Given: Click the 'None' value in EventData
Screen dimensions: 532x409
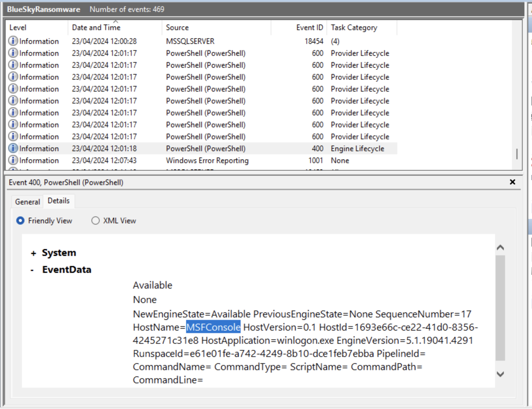Looking at the screenshot, I should 145,300.
